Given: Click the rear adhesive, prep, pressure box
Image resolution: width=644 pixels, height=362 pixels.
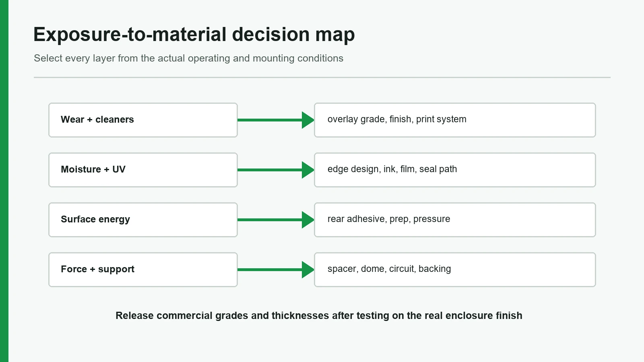Looking at the screenshot, I should (x=455, y=220).
